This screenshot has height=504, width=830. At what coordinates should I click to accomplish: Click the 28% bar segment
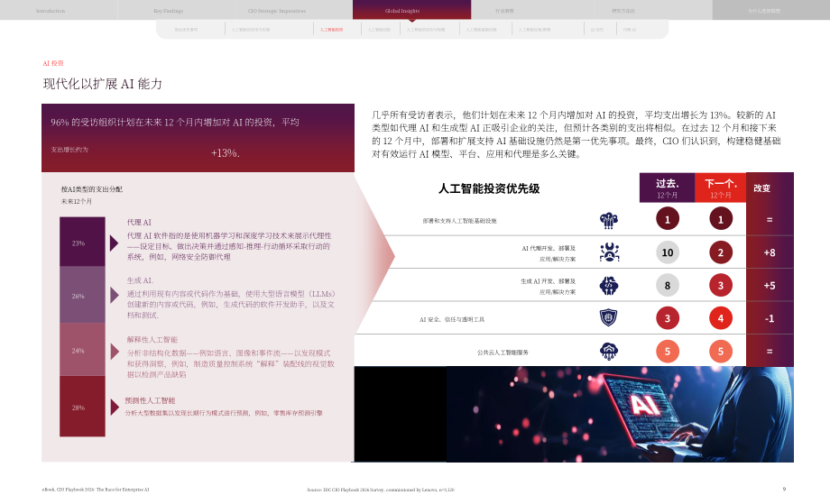click(x=82, y=406)
